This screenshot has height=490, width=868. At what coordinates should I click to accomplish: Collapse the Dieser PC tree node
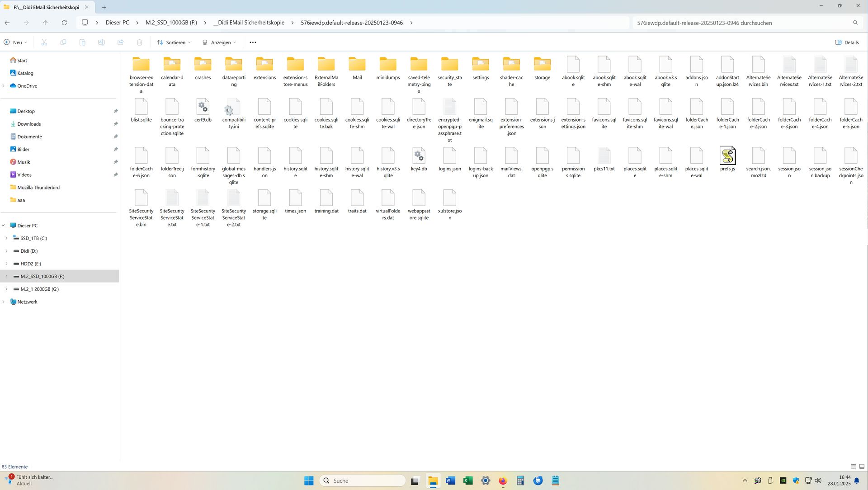[x=4, y=226]
